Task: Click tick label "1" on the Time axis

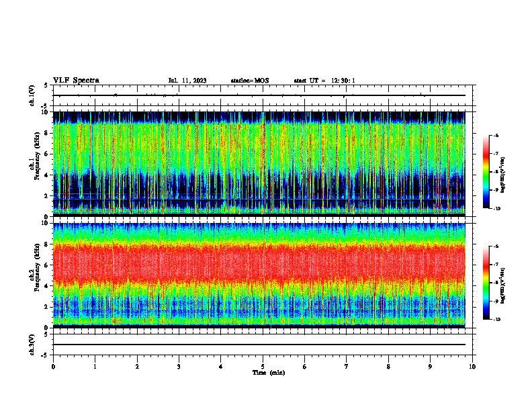Action: pyautogui.click(x=95, y=366)
